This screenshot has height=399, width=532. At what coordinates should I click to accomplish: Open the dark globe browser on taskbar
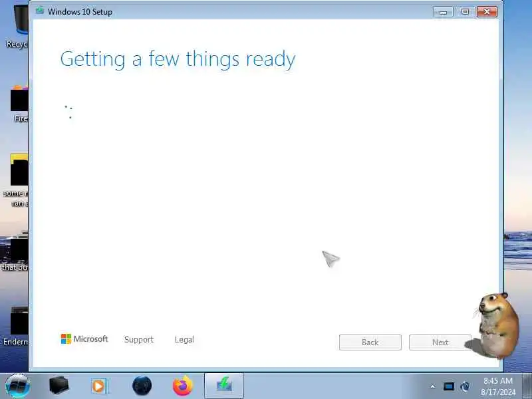point(142,386)
